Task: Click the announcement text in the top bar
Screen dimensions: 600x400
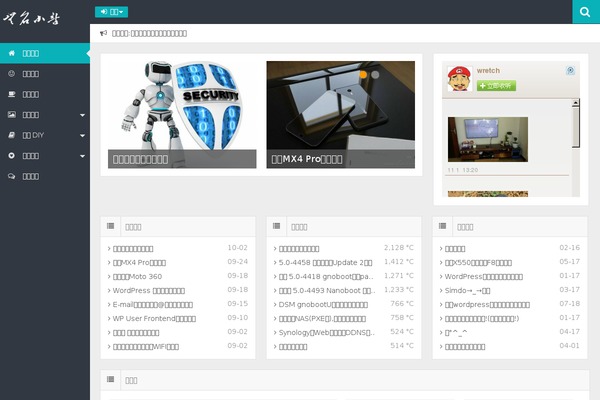Action: pos(149,34)
